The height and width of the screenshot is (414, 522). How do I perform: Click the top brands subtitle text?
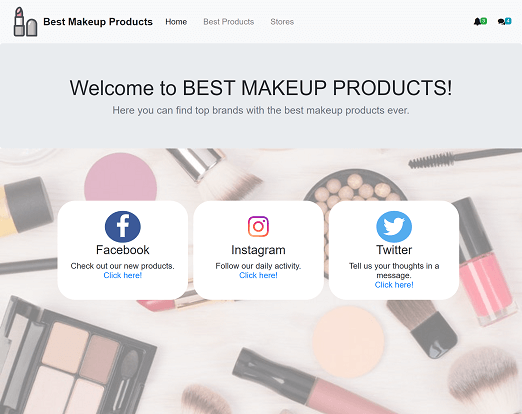coord(261,110)
